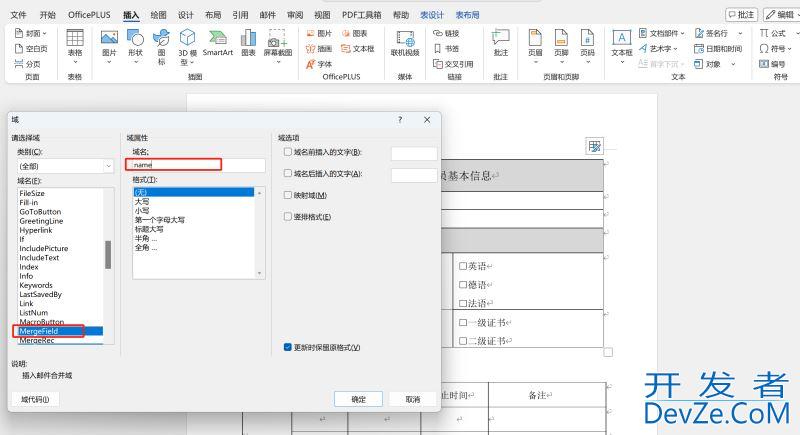Check the 映射域 option
Image resolution: width=800 pixels, height=435 pixels.
(x=287, y=195)
